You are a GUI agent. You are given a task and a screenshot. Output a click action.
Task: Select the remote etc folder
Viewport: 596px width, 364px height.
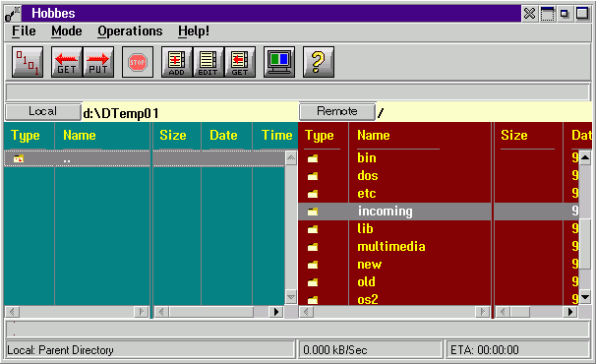pyautogui.click(x=367, y=193)
